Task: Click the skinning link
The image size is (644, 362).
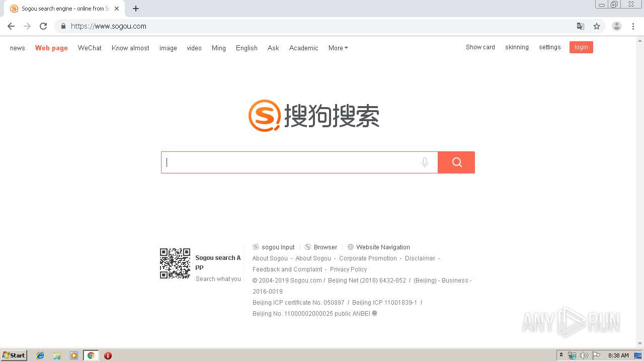Action: (x=517, y=47)
